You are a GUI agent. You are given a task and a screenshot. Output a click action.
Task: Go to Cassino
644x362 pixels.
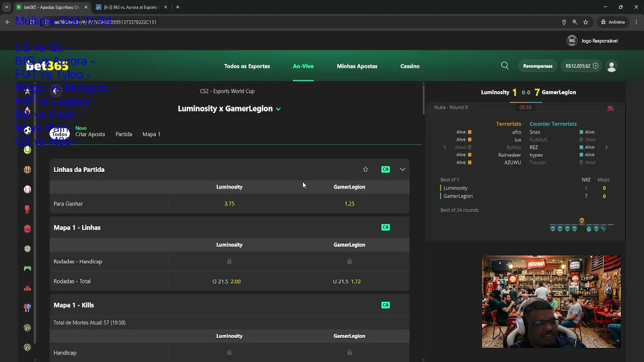(x=410, y=66)
